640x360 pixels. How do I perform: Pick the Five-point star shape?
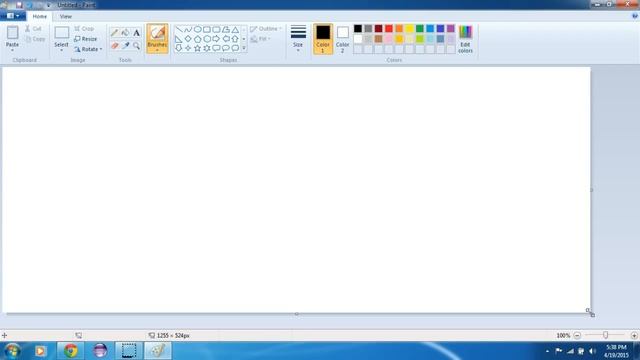click(x=198, y=48)
